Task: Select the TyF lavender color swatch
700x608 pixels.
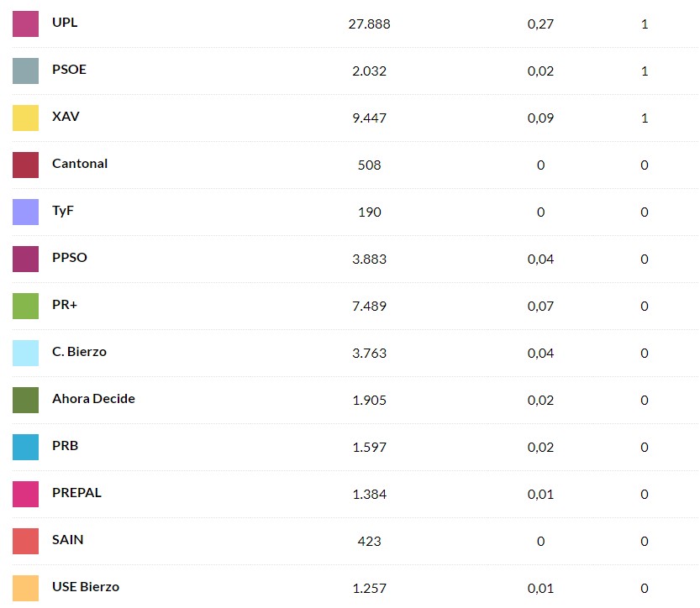Action: pyautogui.click(x=26, y=212)
